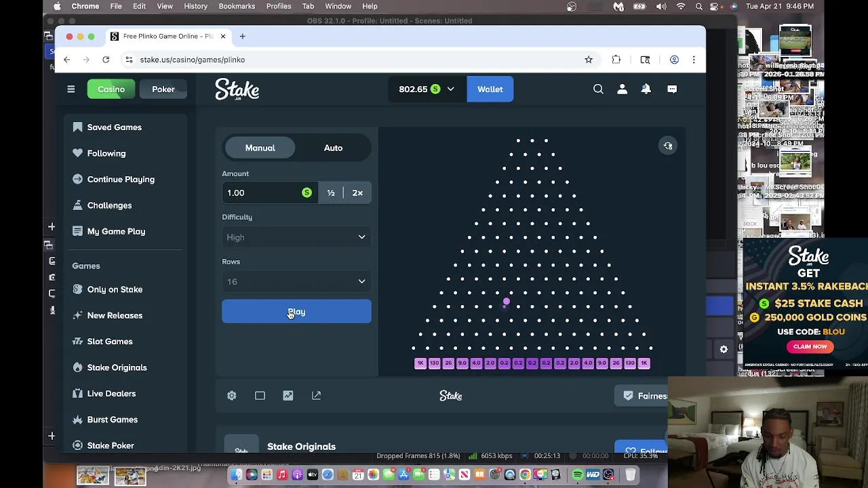Switch to Manual betting mode

(260, 148)
